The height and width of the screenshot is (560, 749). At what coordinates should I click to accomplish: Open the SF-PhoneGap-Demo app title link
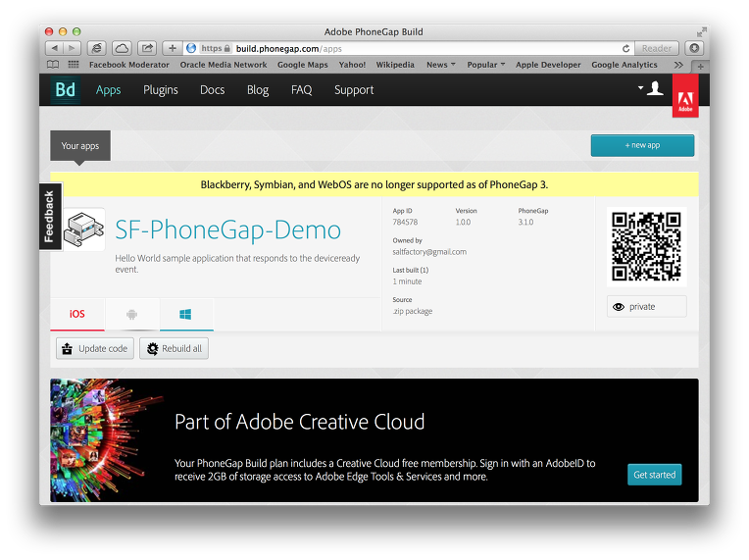coord(227,229)
